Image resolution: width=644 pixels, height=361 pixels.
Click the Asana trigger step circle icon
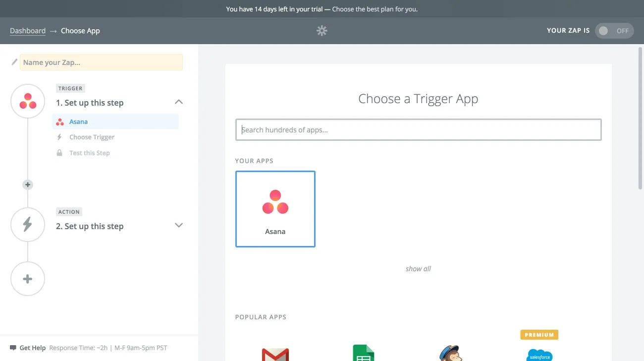click(x=28, y=101)
